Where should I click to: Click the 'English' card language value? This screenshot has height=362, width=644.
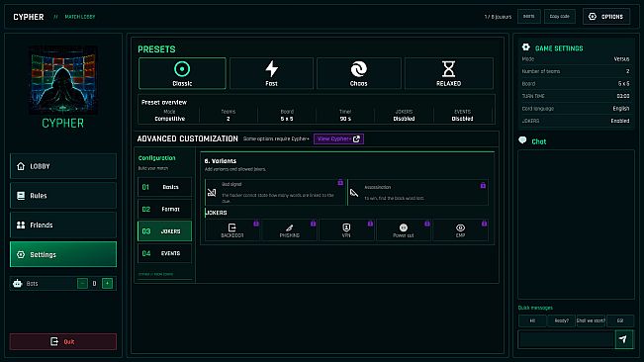point(621,109)
